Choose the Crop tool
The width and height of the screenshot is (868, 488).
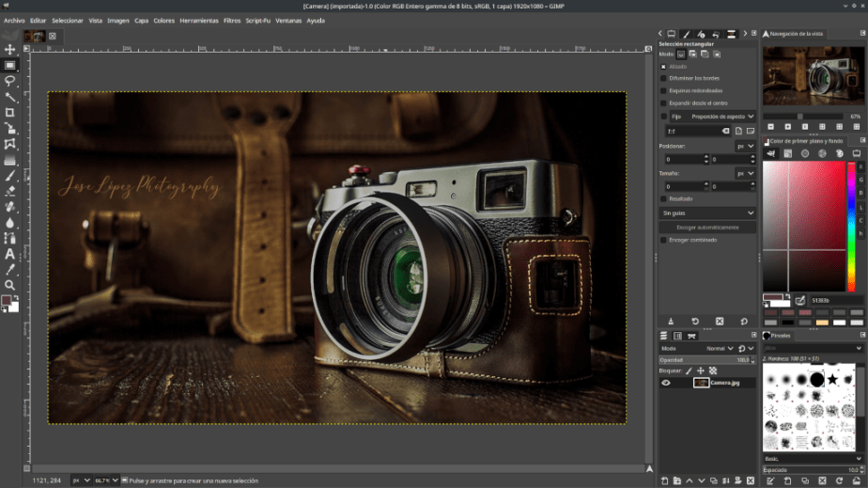coord(10,113)
